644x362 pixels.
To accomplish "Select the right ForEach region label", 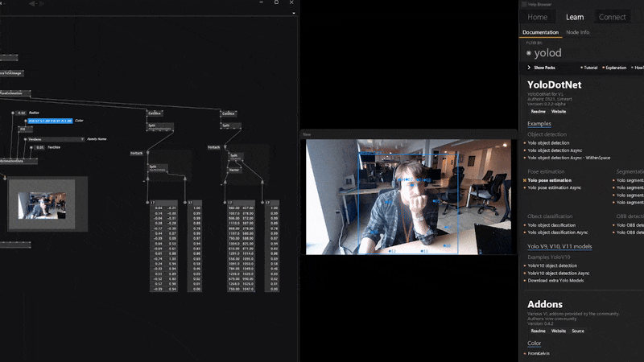I will click(213, 147).
